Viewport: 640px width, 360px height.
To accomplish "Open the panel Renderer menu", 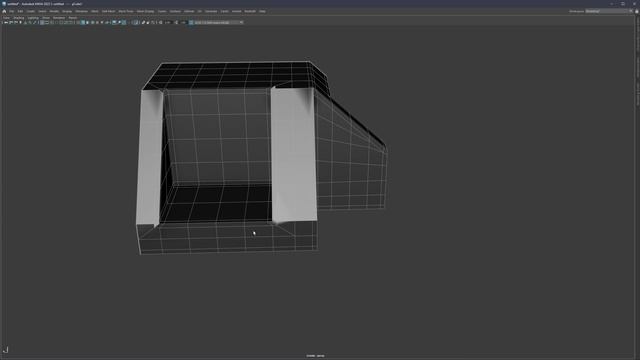I will pos(59,18).
